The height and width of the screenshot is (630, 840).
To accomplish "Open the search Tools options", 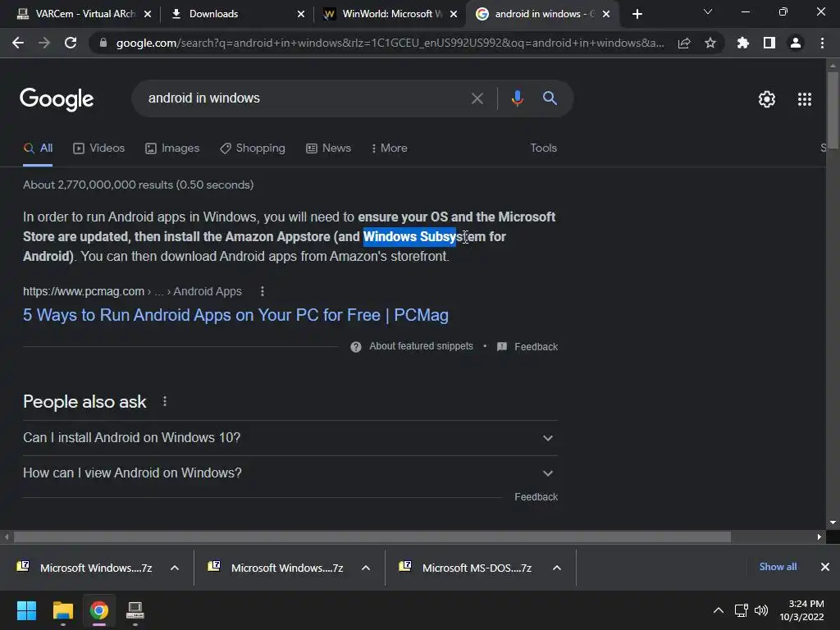I will 543,148.
